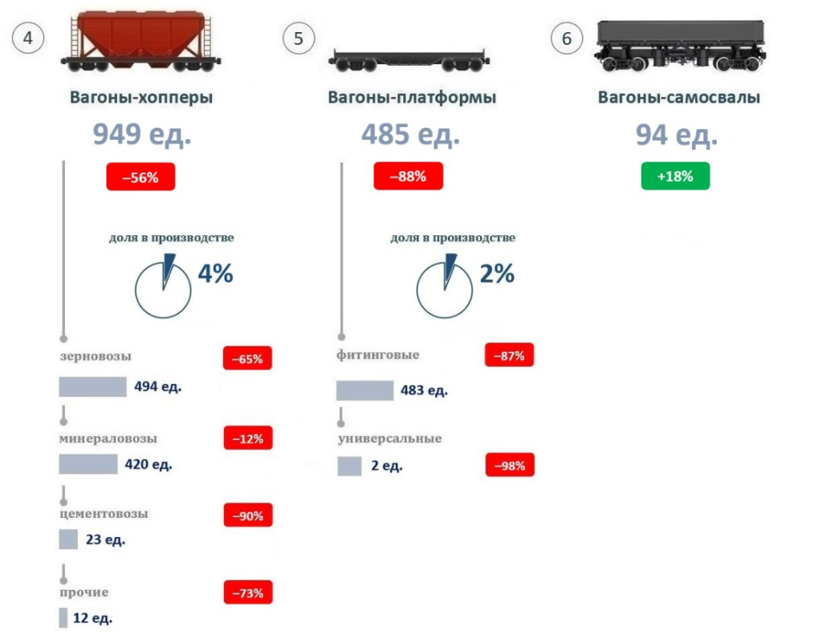Click the red hopper wagon image
Viewport: 822px width, 644px height.
click(x=141, y=42)
